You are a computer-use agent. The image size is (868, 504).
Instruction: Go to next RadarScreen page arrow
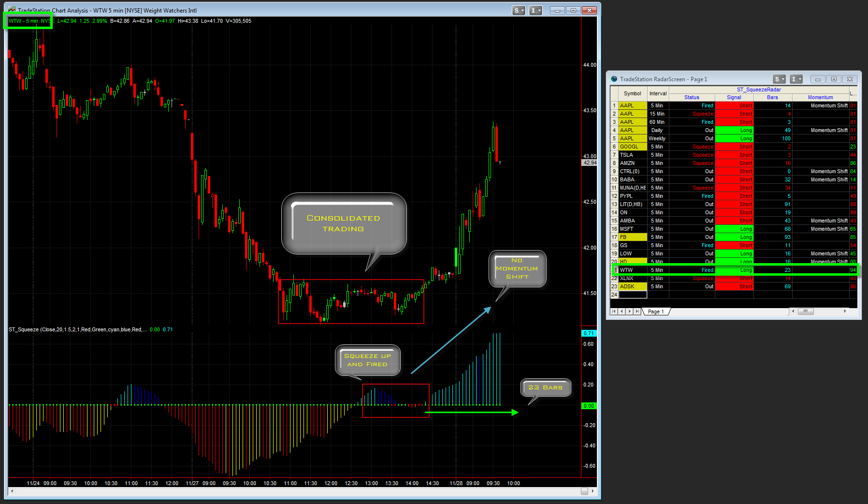point(630,311)
